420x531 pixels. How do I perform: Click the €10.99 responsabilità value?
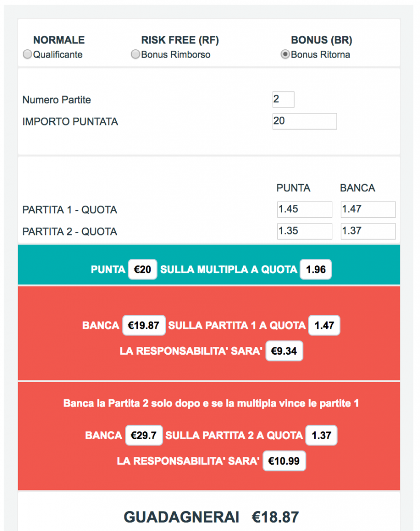tap(284, 460)
